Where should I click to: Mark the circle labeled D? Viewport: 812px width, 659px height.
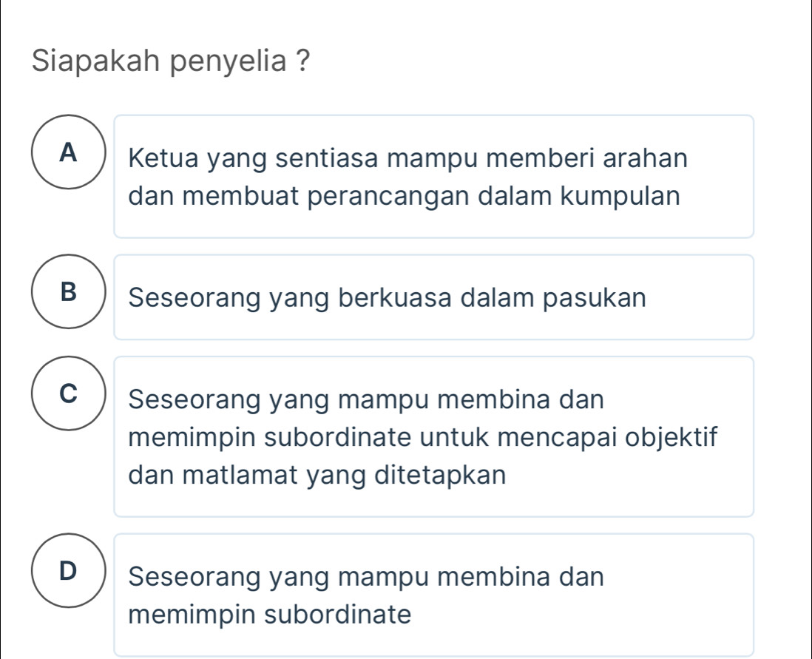70,570
